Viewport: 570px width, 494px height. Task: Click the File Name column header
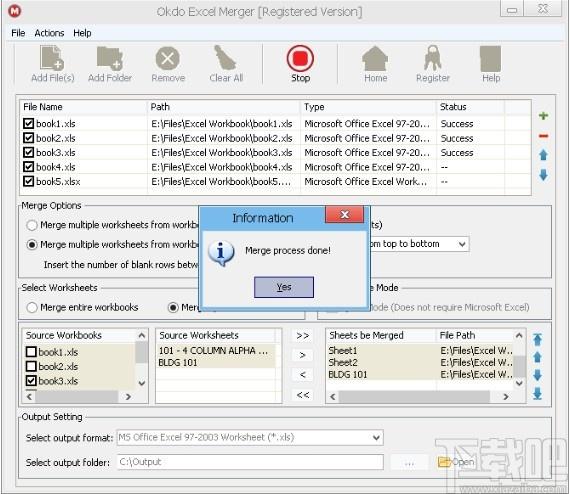click(x=83, y=107)
